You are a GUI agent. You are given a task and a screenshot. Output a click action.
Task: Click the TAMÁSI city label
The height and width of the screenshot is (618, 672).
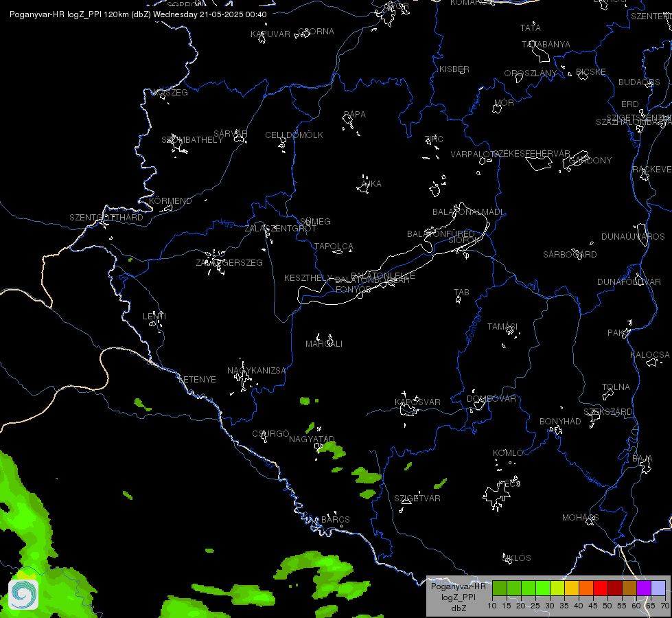502,327
